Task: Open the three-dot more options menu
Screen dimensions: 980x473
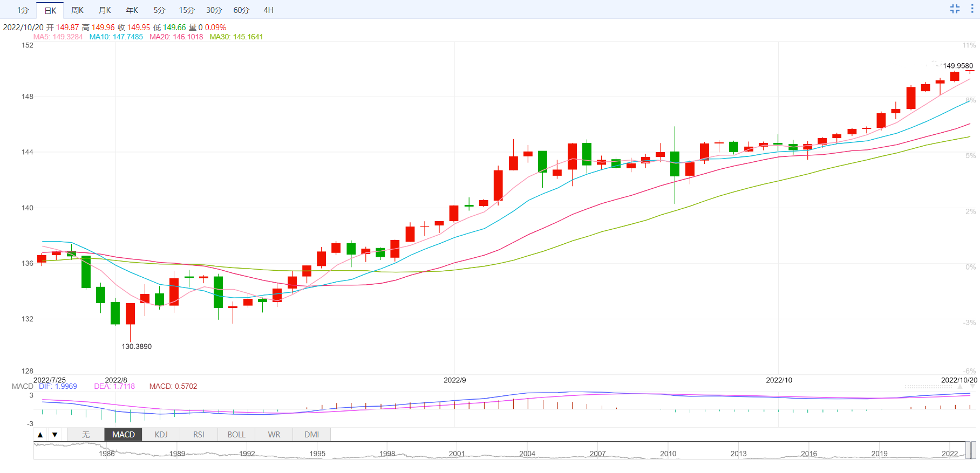Action: 972,9
